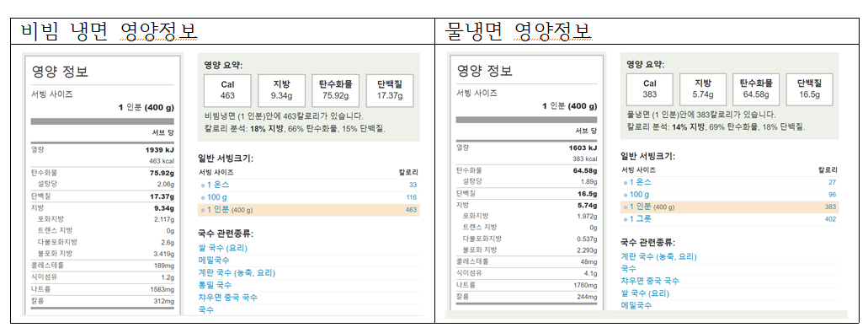Click the 칼륨 312mg row
Image resolution: width=868 pixels, height=333 pixels.
[x=103, y=301]
